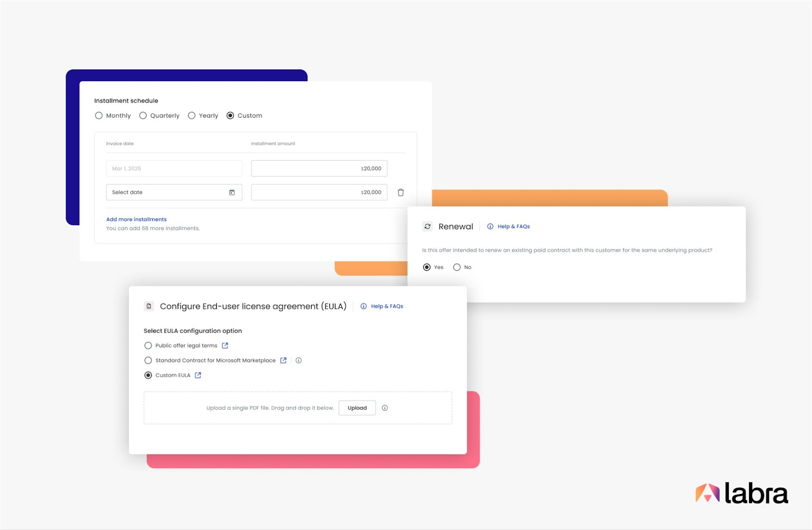Open external link icon beside Custom EULA
812x530 pixels.
(198, 375)
